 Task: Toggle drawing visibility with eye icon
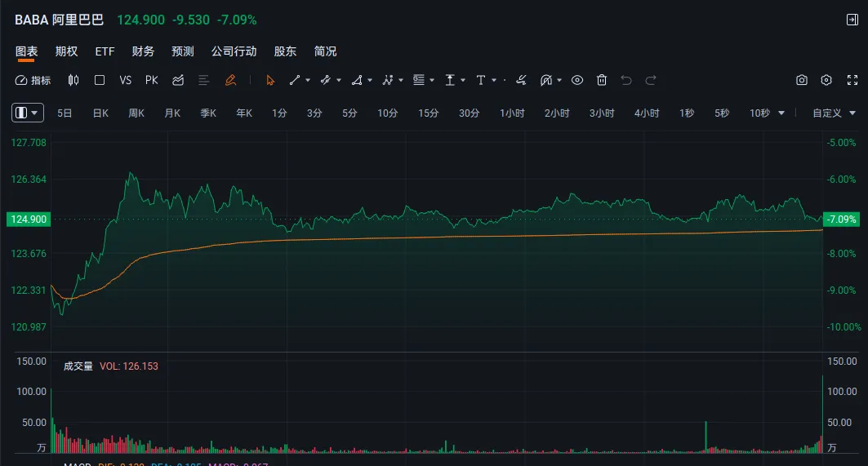(577, 80)
